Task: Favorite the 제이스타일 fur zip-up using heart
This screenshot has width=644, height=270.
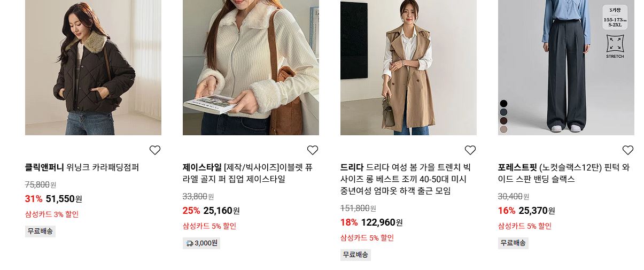Action: pos(313,150)
